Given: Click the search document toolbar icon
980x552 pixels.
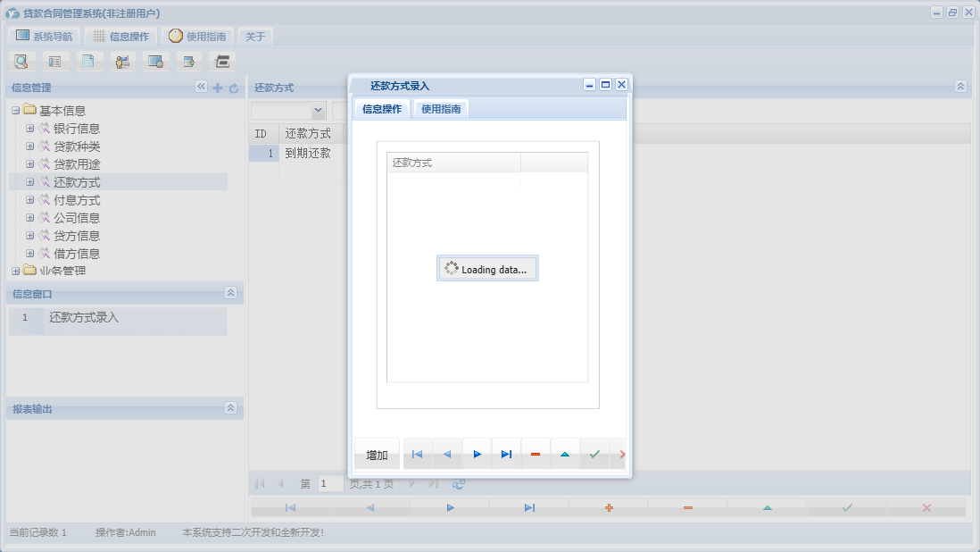Looking at the screenshot, I should (x=21, y=62).
